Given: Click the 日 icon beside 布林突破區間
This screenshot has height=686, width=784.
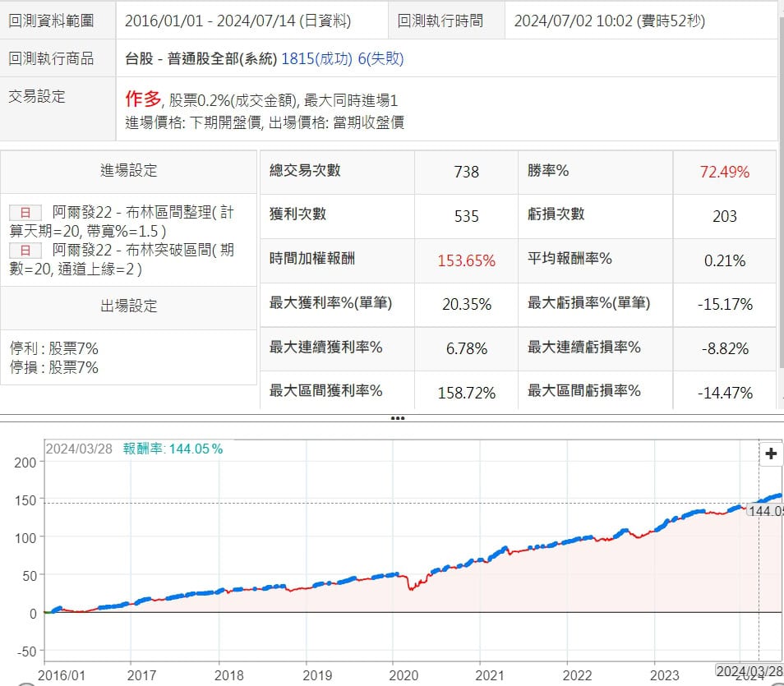Looking at the screenshot, I should [25, 251].
